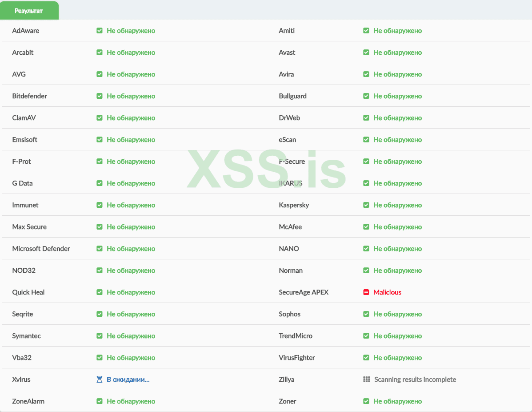Image resolution: width=532 pixels, height=412 pixels.
Task: Click the green check icon for Microsoft Defender
Action: (100, 249)
